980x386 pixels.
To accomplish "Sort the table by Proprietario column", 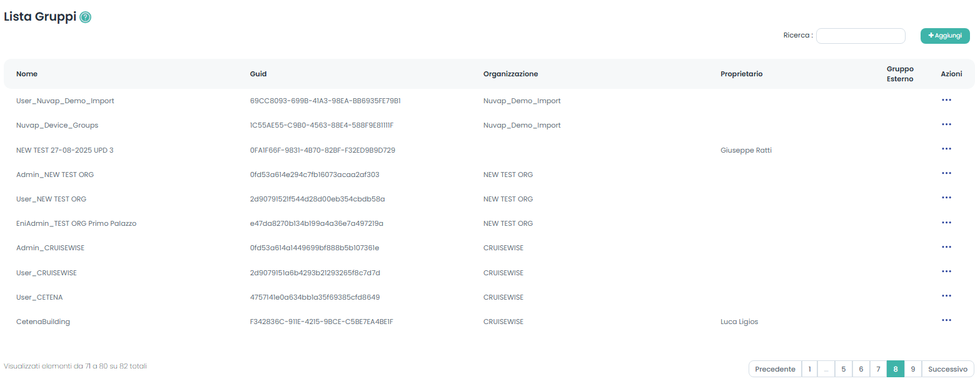I will pyautogui.click(x=742, y=74).
